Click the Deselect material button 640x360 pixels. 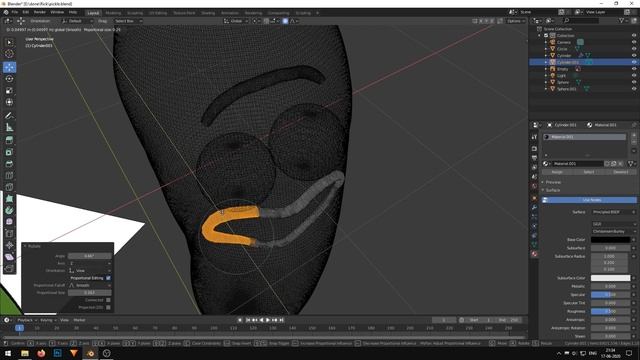coord(621,172)
